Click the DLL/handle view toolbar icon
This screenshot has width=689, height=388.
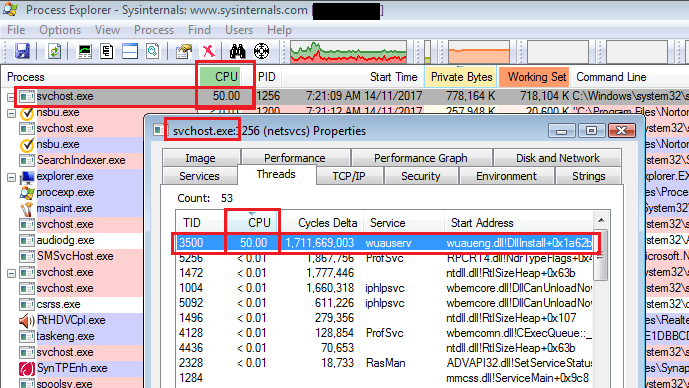(x=152, y=51)
